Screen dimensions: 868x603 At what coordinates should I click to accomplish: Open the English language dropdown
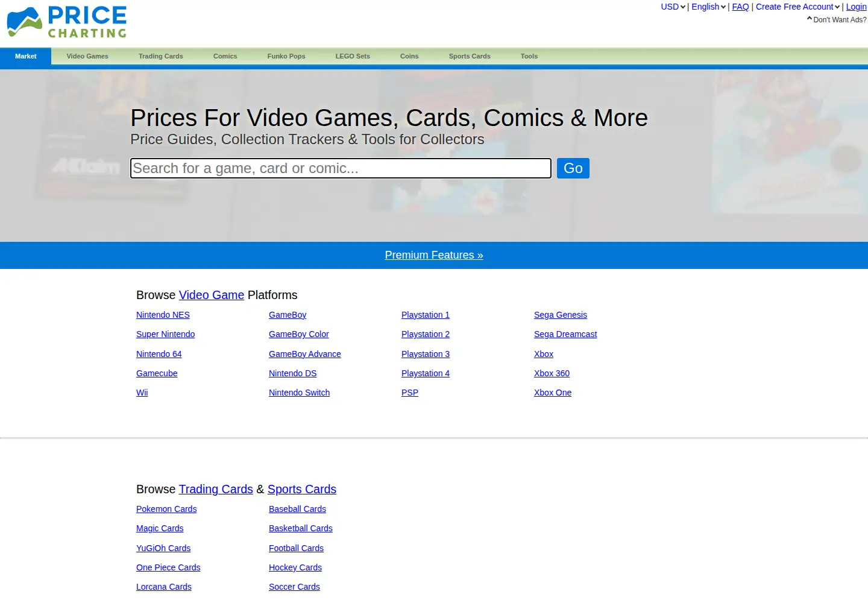point(709,7)
